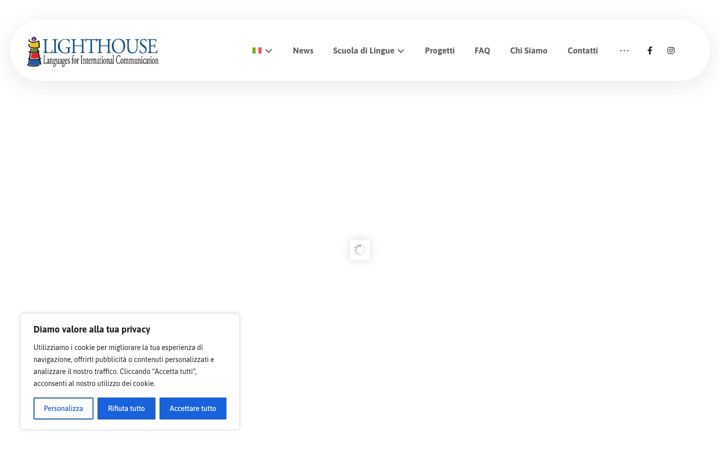Open the Instagram profile icon
The height and width of the screenshot is (450, 720).
[671, 51]
